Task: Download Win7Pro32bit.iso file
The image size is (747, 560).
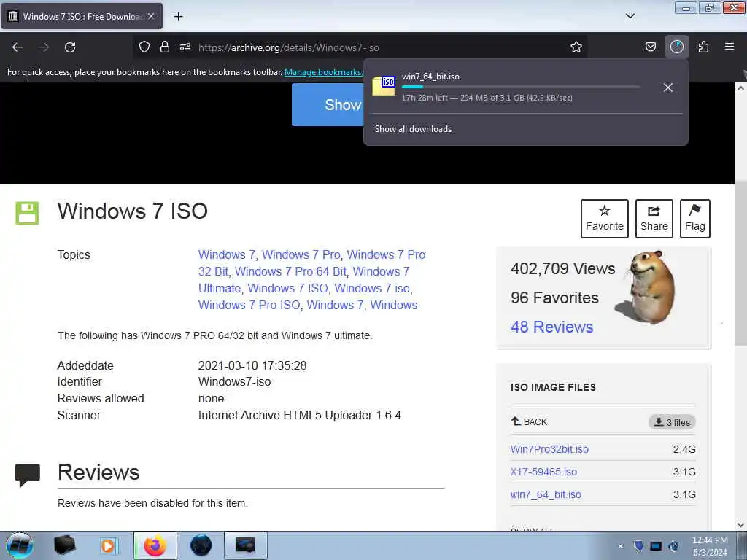Action: point(549,449)
